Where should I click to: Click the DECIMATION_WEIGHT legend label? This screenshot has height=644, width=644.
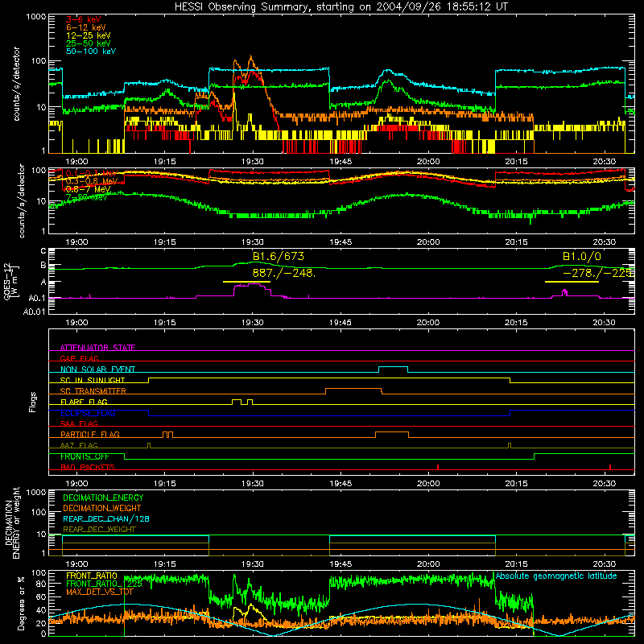pos(102,508)
